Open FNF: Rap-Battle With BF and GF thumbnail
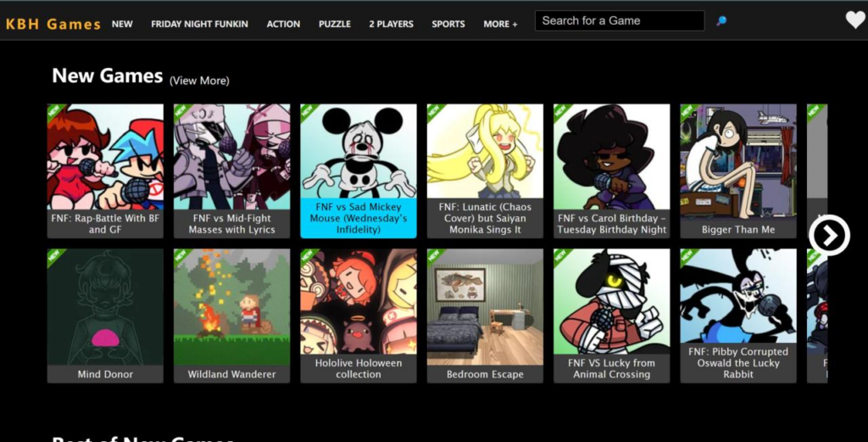This screenshot has height=442, width=868. 105,157
